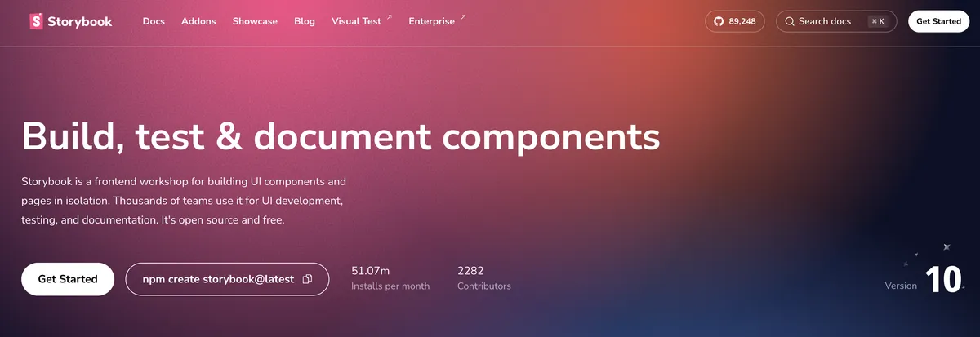Click the external arrow beside Enterprise
Image resolution: width=980 pixels, height=337 pixels.
[463, 17]
